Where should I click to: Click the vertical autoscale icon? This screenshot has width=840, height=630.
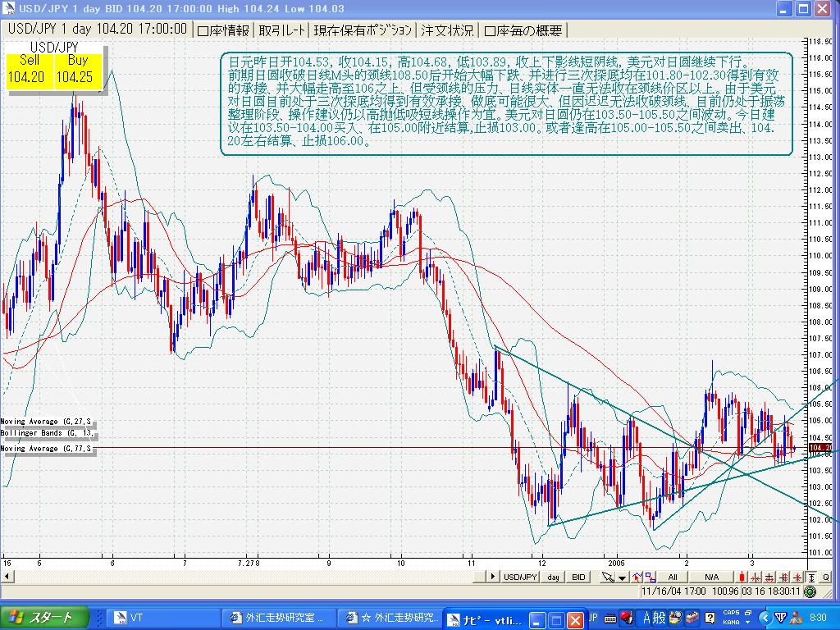pos(810,577)
